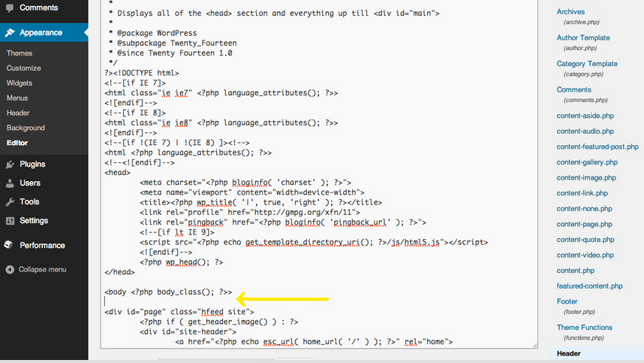Open the Tools menu
This screenshot has height=363, width=644.
[29, 202]
